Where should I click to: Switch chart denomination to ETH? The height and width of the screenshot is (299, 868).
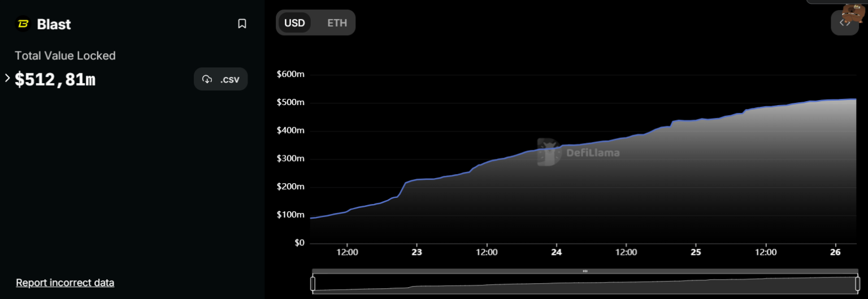click(337, 23)
